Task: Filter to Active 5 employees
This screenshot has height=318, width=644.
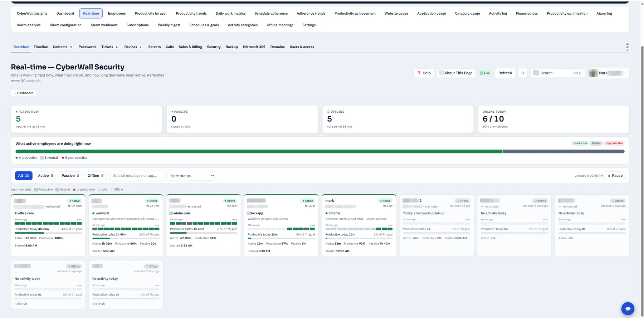Action: pyautogui.click(x=45, y=176)
